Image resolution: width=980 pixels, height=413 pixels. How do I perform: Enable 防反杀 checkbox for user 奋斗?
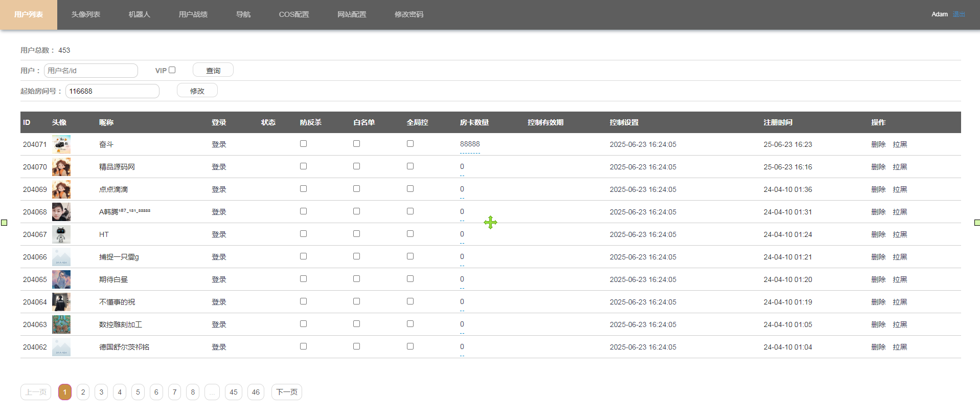tap(303, 144)
